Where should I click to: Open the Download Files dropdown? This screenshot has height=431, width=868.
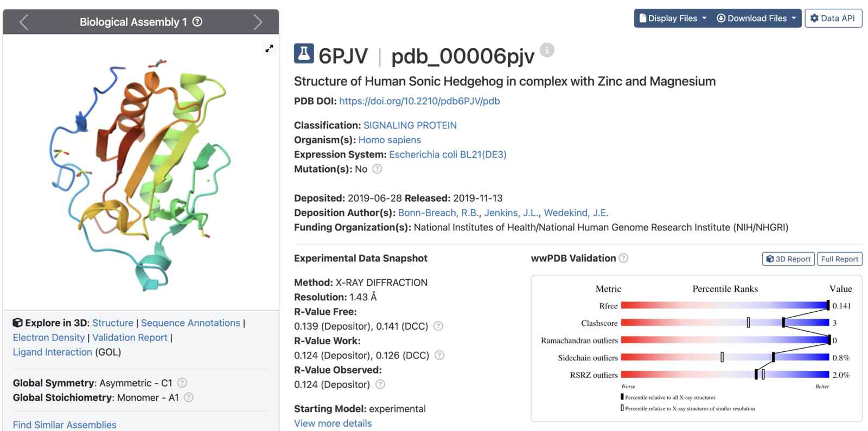tap(756, 18)
